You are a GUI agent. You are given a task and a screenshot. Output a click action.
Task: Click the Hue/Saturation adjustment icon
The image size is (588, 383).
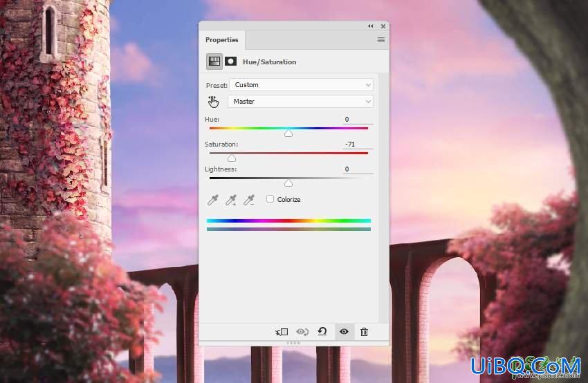[214, 62]
